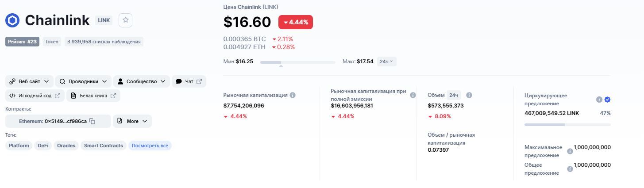Select the DeFi tag

(x=43, y=146)
